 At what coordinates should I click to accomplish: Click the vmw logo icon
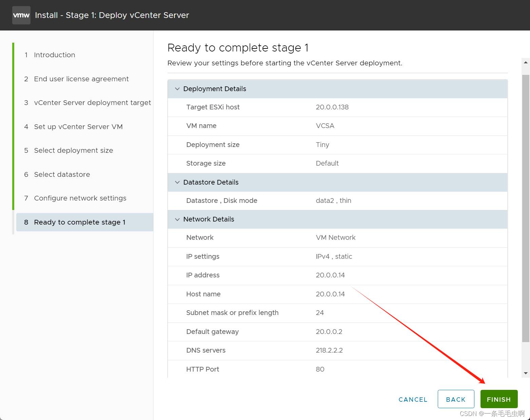(21, 15)
